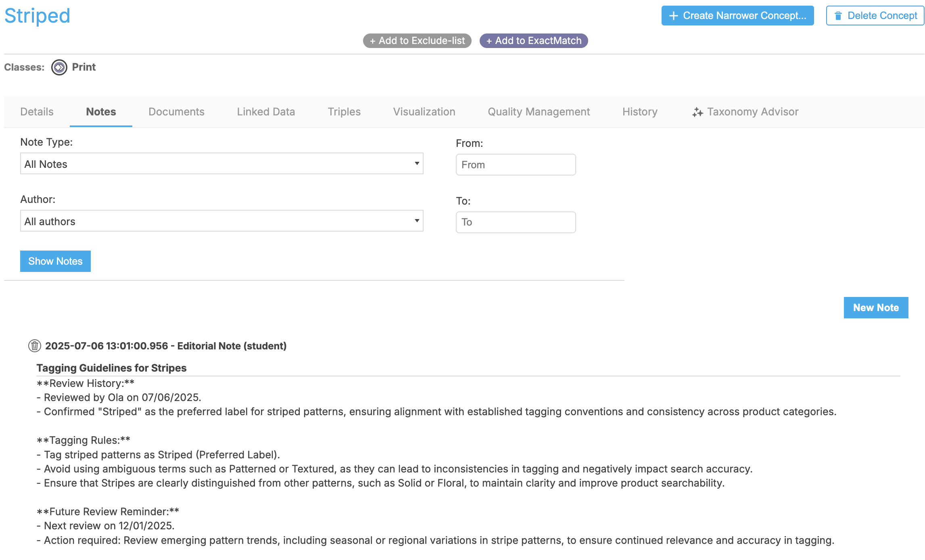
Task: Switch to the Details tab
Action: pos(37,112)
